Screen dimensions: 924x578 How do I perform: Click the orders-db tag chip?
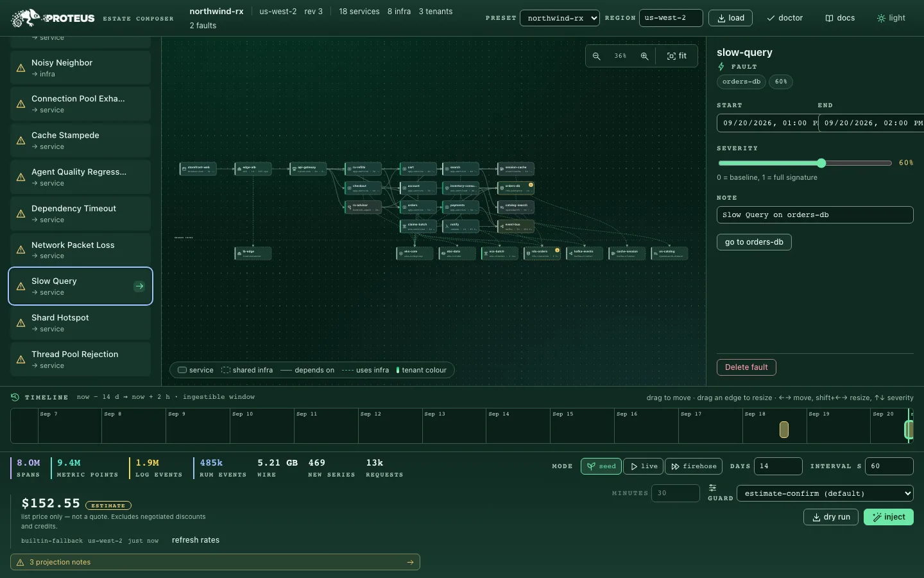(x=741, y=82)
